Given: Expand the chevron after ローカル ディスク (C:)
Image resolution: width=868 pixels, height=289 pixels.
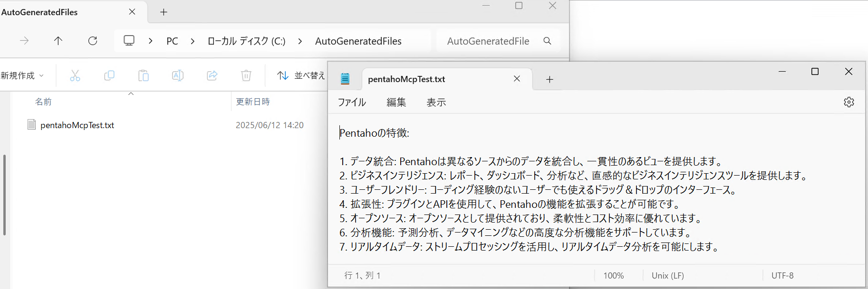Looking at the screenshot, I should [300, 41].
